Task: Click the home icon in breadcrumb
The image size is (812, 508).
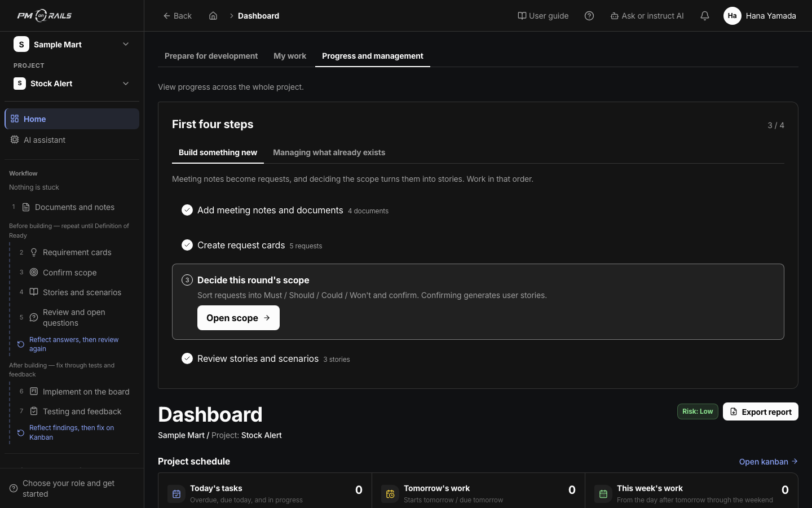Action: (x=213, y=16)
